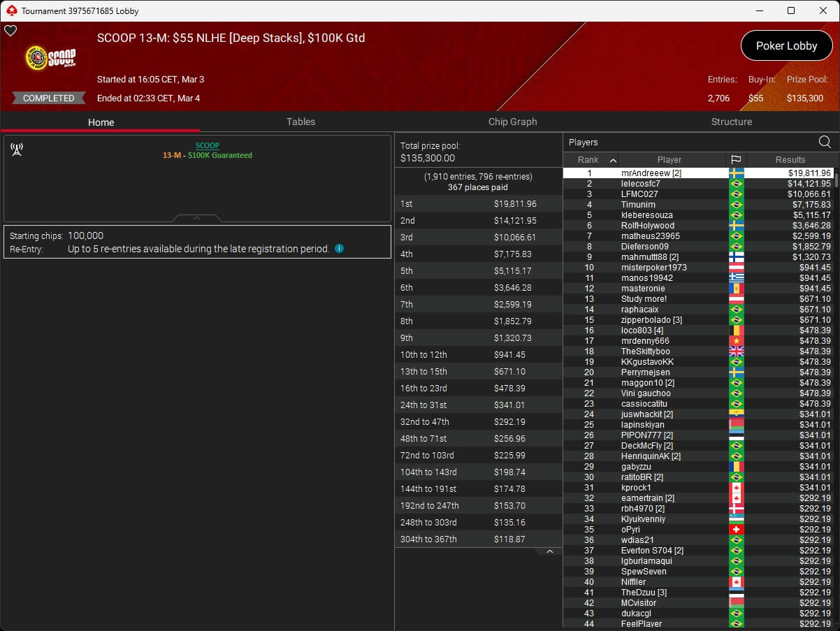Collapse the prize payout list chevron
This screenshot has height=631, width=840.
(x=549, y=551)
